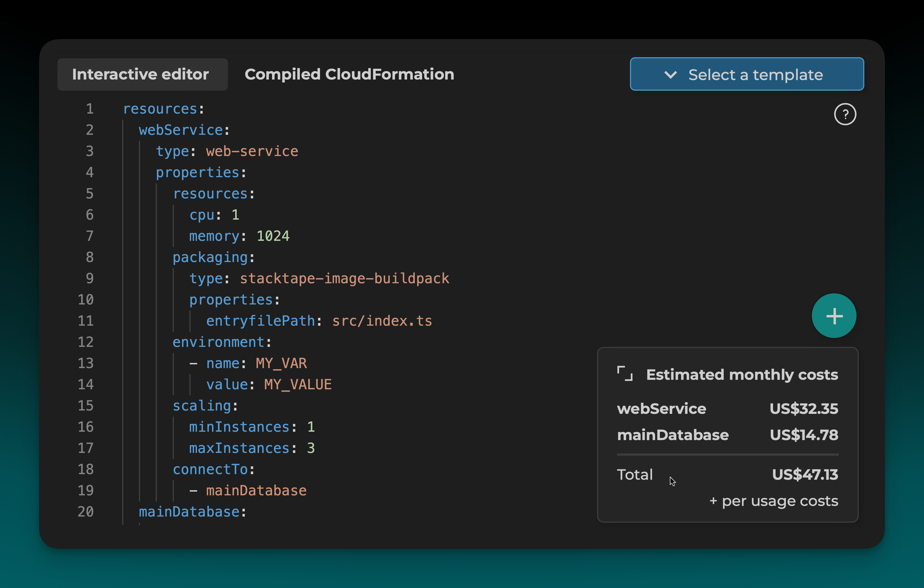Click line number 20 in gutter
The height and width of the screenshot is (588, 924).
click(x=86, y=512)
